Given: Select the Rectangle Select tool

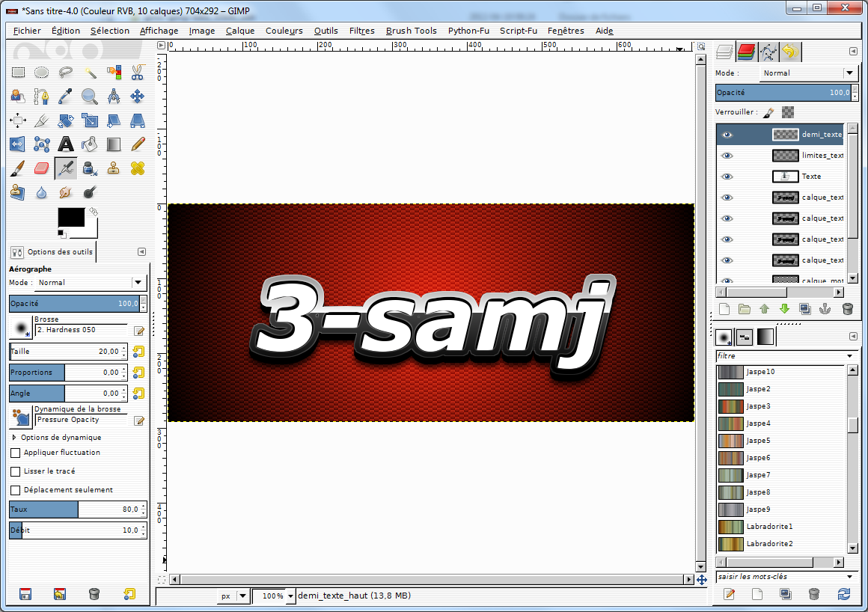Looking at the screenshot, I should 18,72.
